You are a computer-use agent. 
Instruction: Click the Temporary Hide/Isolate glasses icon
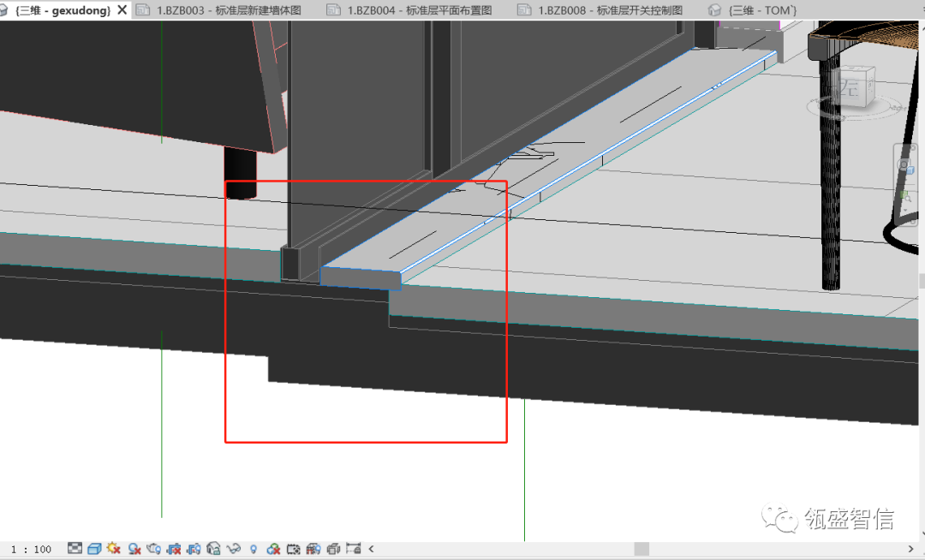point(234,549)
